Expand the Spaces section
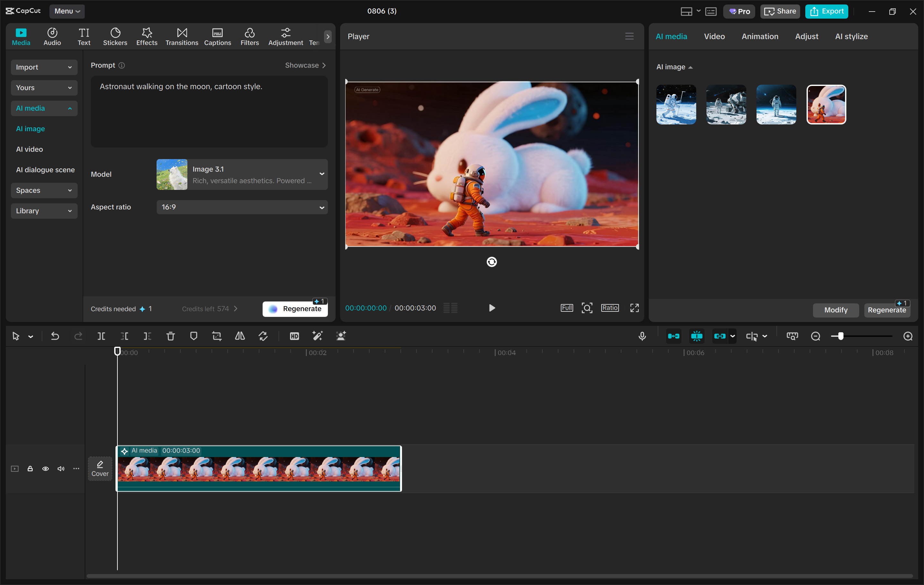 tap(44, 190)
